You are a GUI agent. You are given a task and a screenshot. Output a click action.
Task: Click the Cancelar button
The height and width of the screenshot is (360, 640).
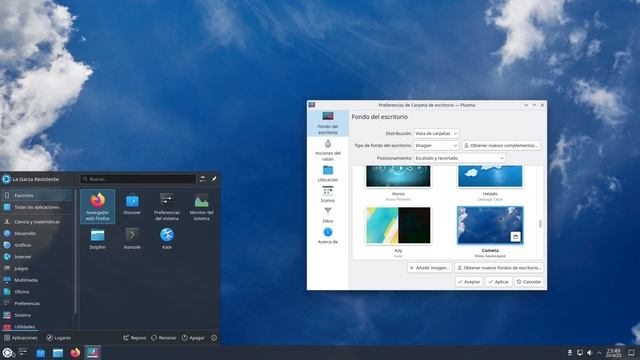529,282
